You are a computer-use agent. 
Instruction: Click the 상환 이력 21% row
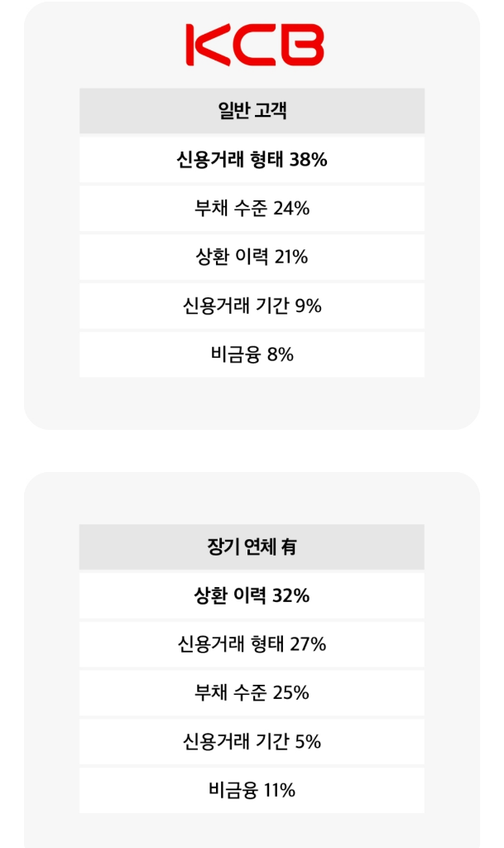252,258
